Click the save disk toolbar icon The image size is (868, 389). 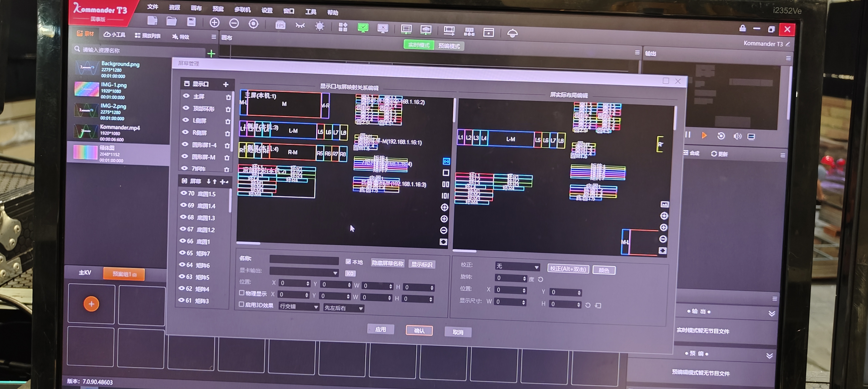(x=191, y=22)
